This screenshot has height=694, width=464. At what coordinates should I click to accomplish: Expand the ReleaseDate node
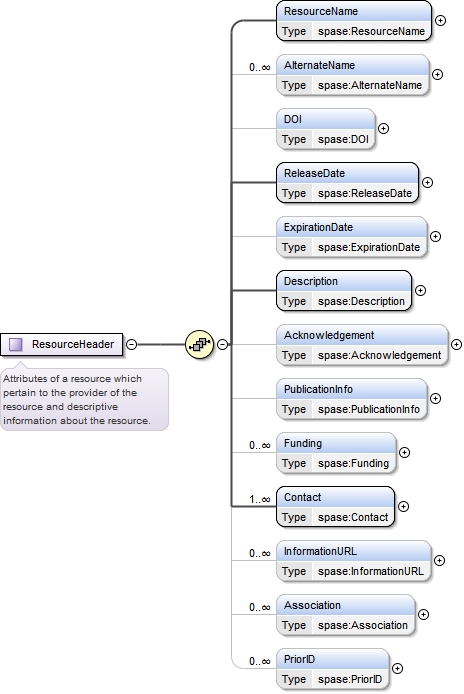(x=427, y=182)
